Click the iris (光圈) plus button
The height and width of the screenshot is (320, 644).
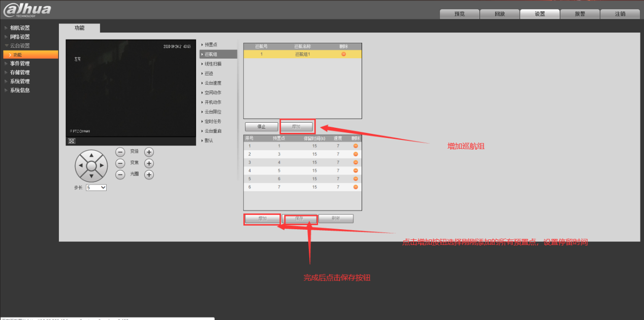(149, 175)
